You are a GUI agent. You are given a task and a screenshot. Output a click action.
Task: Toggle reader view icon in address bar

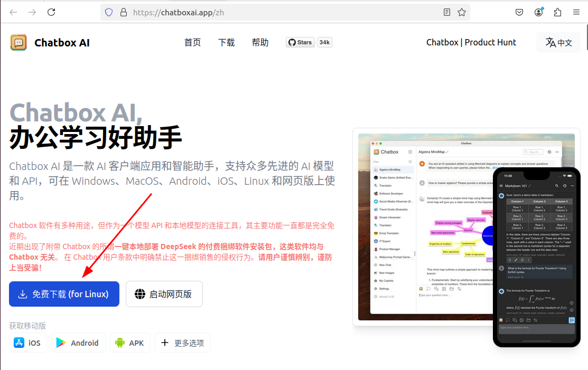click(x=446, y=12)
